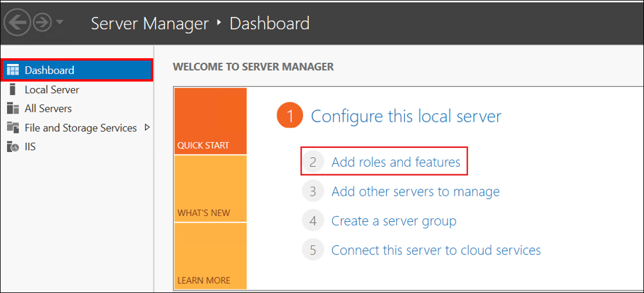
Task: Select Dashboard in the navigation pane
Action: coord(78,70)
